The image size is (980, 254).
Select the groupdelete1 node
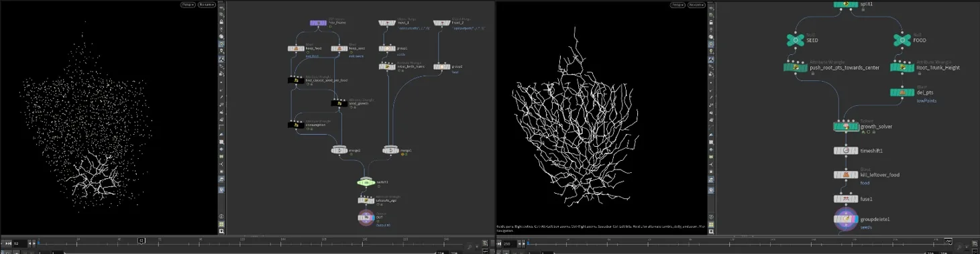tap(846, 218)
